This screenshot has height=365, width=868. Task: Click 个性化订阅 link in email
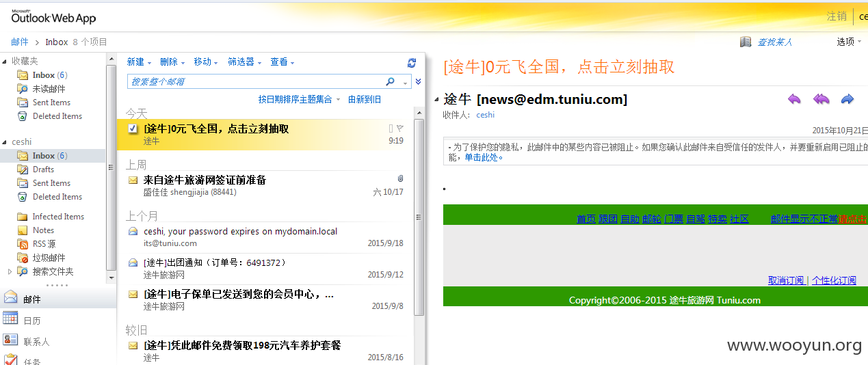pos(834,280)
